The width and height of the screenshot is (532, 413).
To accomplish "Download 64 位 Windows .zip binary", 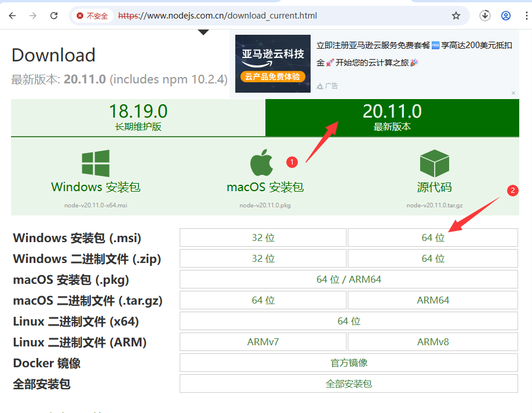I will (x=433, y=258).
